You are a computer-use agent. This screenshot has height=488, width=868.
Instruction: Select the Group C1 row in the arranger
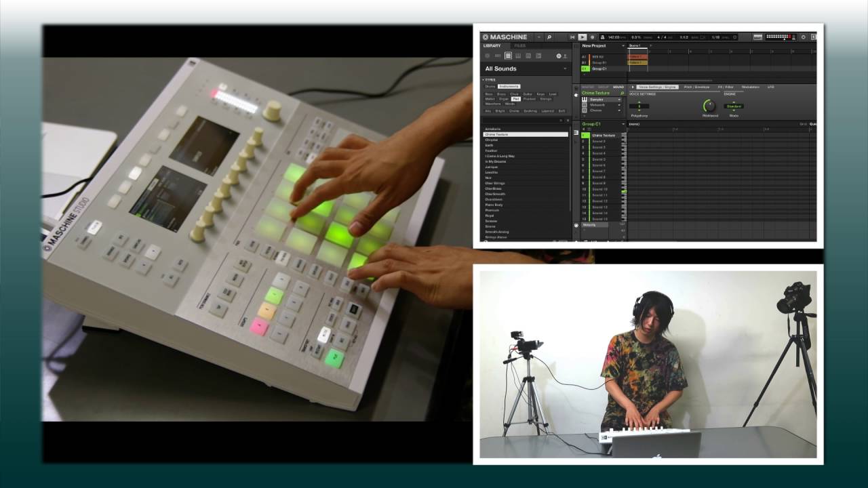point(604,68)
